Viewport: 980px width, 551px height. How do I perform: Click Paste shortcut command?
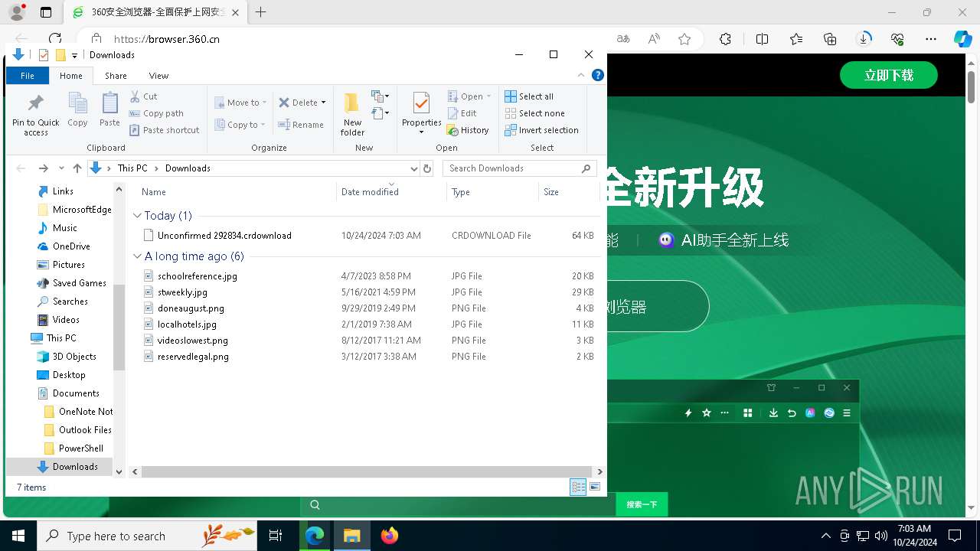165,130
